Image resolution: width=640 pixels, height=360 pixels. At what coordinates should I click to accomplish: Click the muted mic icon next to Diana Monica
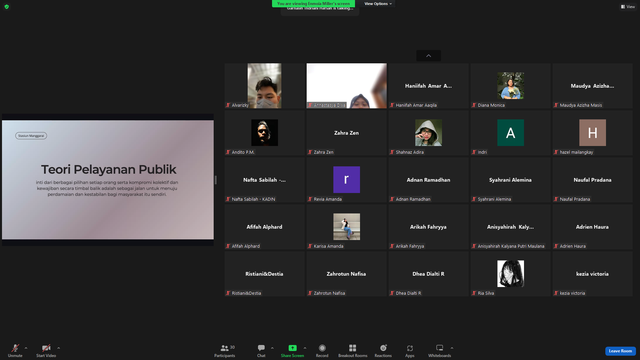[474, 105]
